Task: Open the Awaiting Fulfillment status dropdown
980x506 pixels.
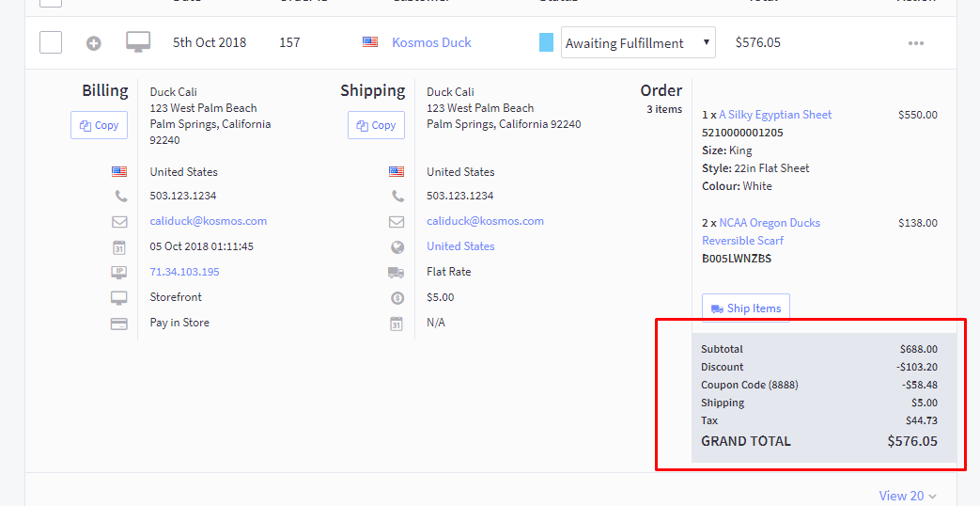Action: coord(638,42)
